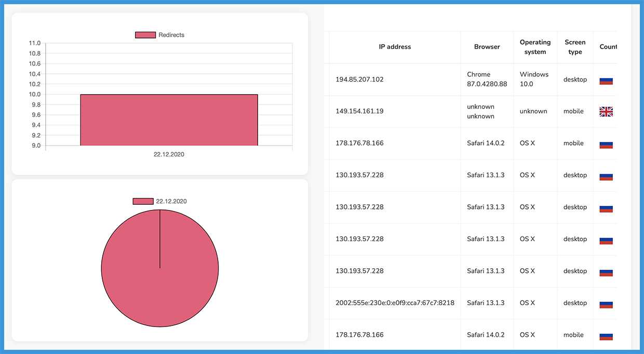Screen dimensions: 644x354
Task: Click the Windows 10.0 operating system cell
Action: pyautogui.click(x=534, y=79)
